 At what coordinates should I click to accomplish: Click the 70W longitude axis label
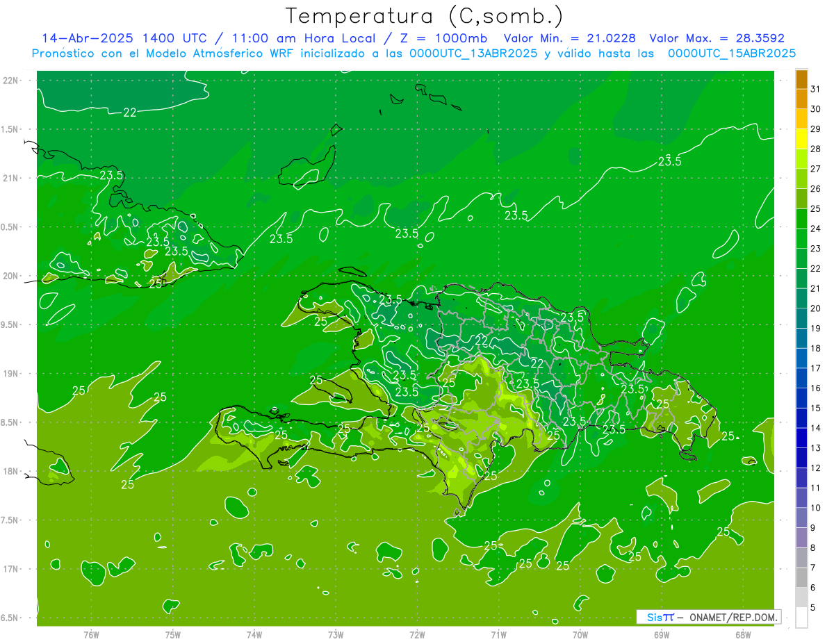pos(580,635)
